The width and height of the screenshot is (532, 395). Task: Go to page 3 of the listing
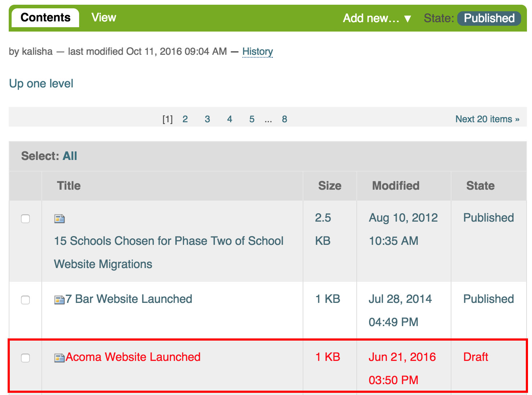coord(207,119)
